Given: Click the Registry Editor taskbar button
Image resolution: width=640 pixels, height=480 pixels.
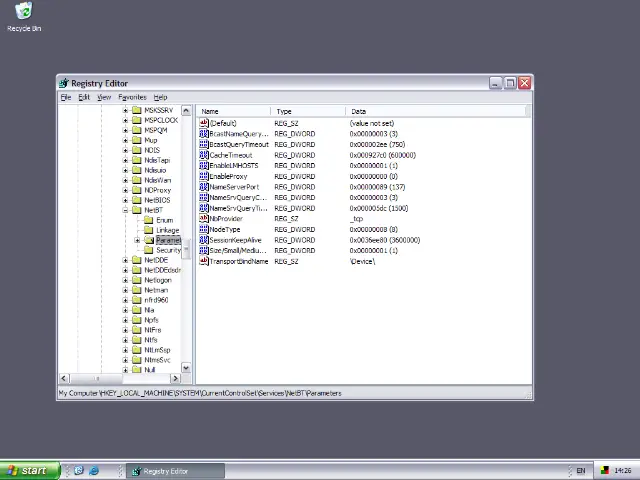Looking at the screenshot, I should (x=175, y=471).
